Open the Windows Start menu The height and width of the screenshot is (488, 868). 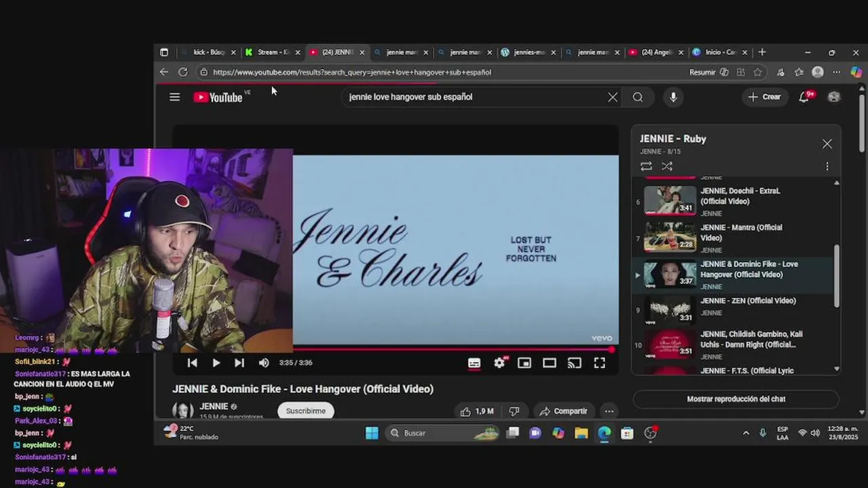point(372,433)
